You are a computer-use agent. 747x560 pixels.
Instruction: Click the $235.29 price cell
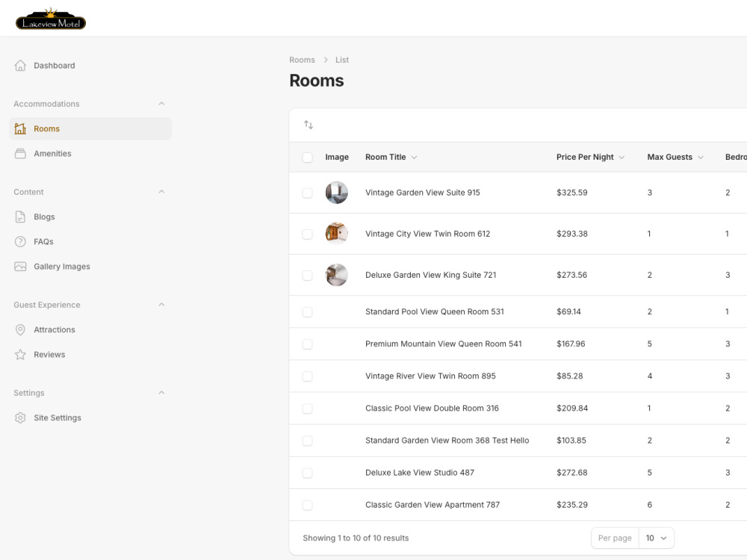(572, 505)
